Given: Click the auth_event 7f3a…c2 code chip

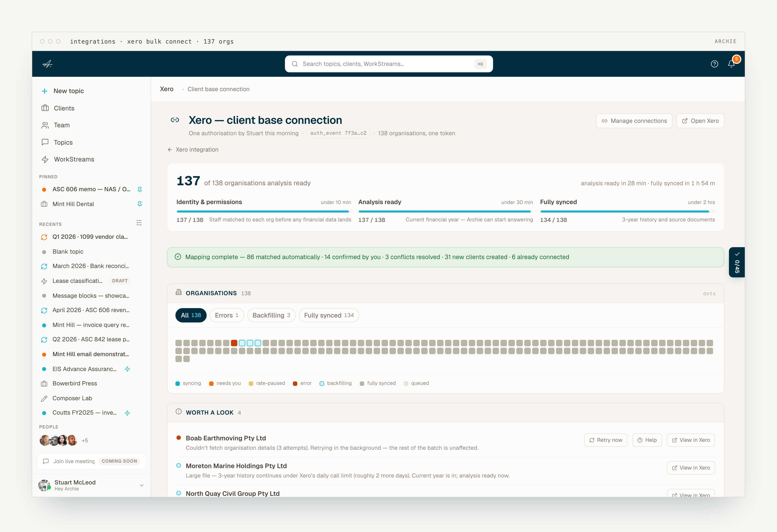Looking at the screenshot, I should click(x=338, y=133).
